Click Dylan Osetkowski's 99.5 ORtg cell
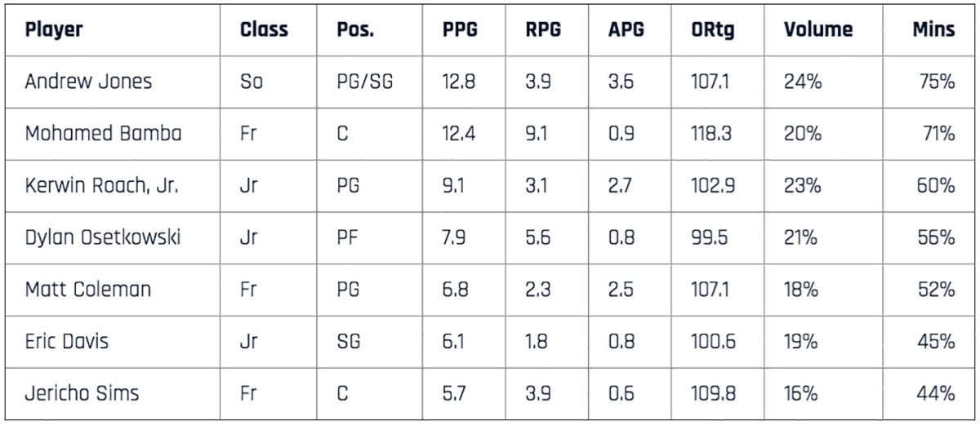The height and width of the screenshot is (425, 980). tap(707, 237)
